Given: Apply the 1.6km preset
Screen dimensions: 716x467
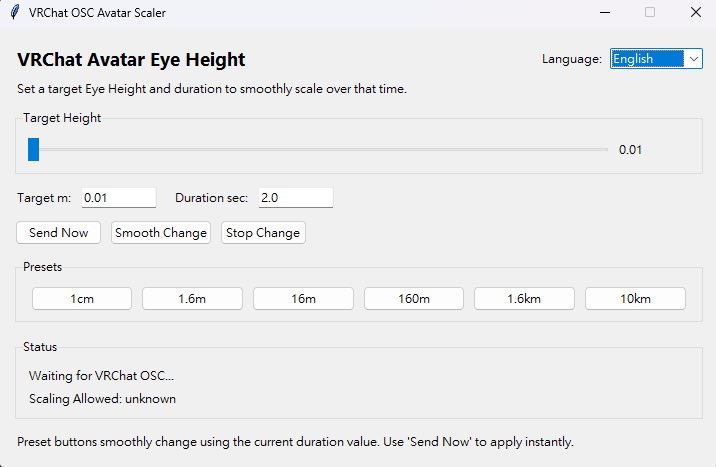Looking at the screenshot, I should click(x=524, y=299).
